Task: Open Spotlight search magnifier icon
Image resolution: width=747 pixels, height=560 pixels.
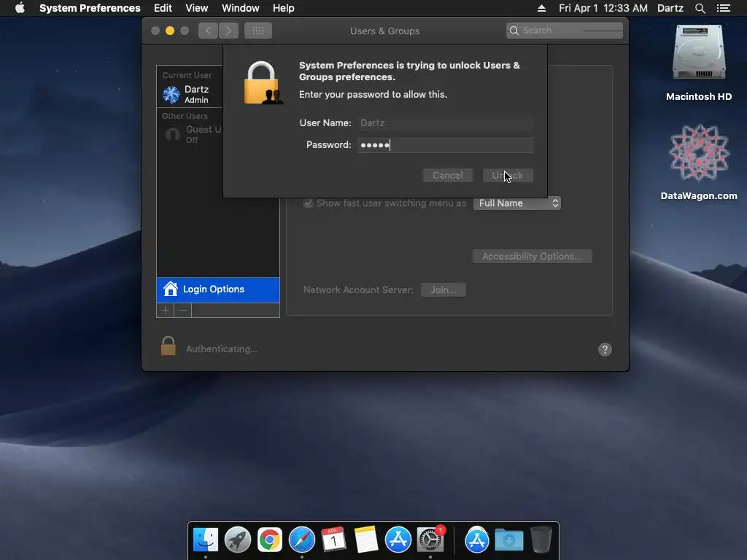Action: tap(700, 8)
